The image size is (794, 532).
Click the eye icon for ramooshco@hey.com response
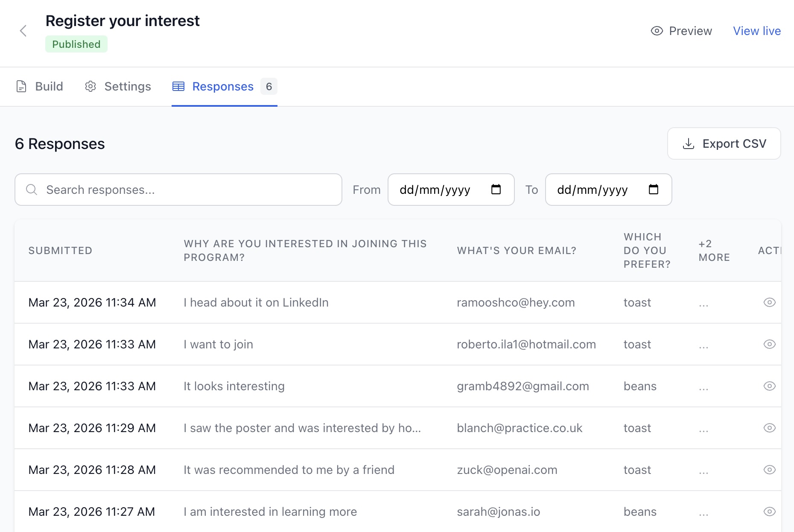[770, 302]
